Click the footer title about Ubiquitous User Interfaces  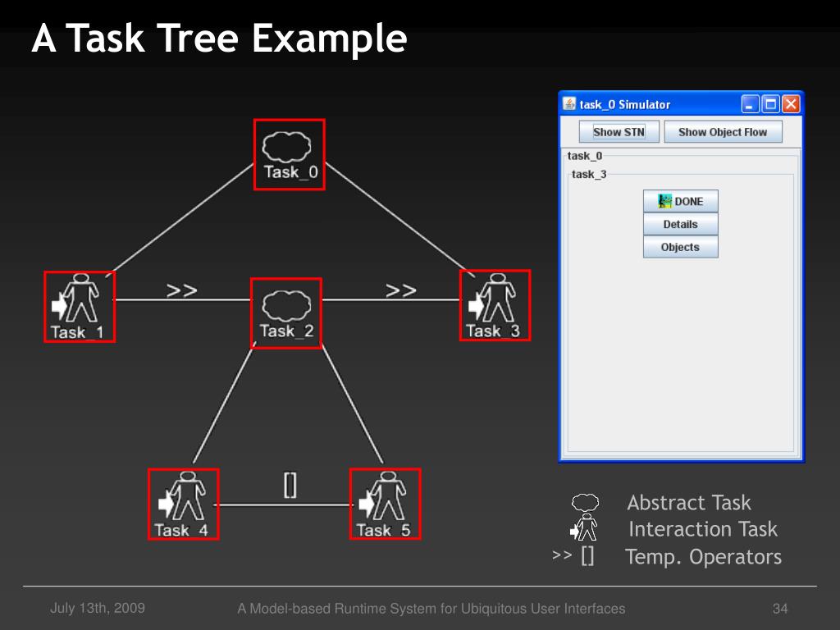(x=431, y=609)
